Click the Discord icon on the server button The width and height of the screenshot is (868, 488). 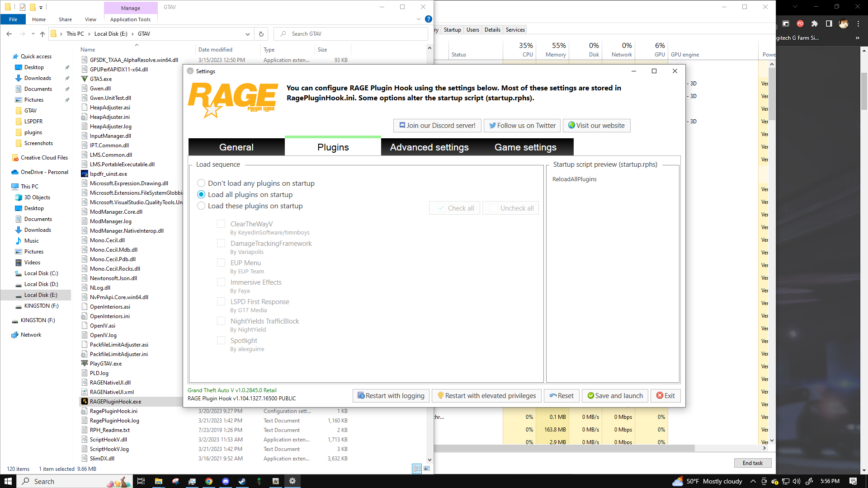tap(402, 125)
